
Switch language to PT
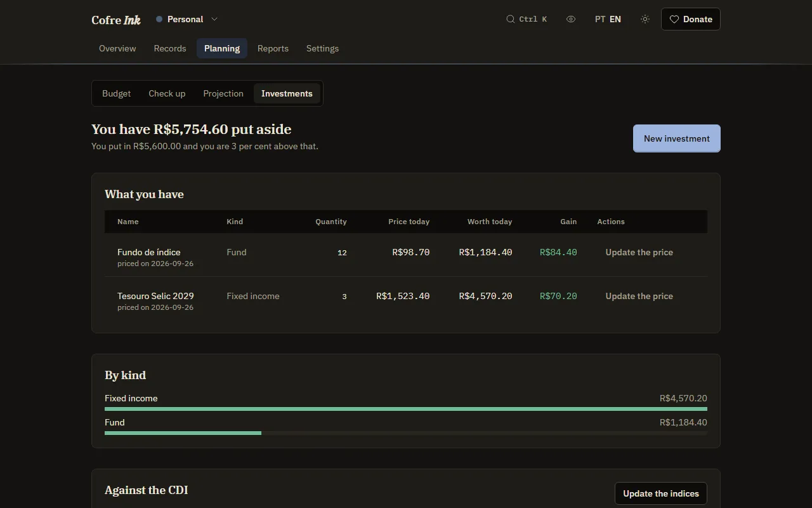pyautogui.click(x=600, y=19)
